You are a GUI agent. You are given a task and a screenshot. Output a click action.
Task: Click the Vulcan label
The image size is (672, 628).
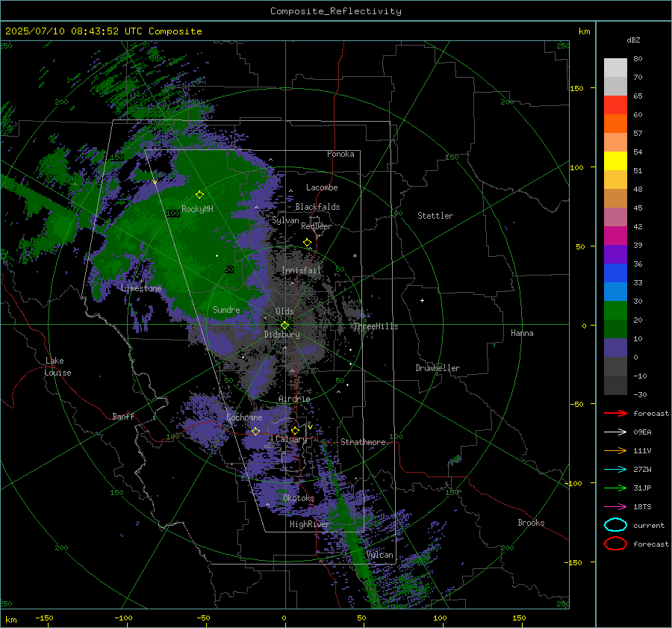[x=380, y=555]
